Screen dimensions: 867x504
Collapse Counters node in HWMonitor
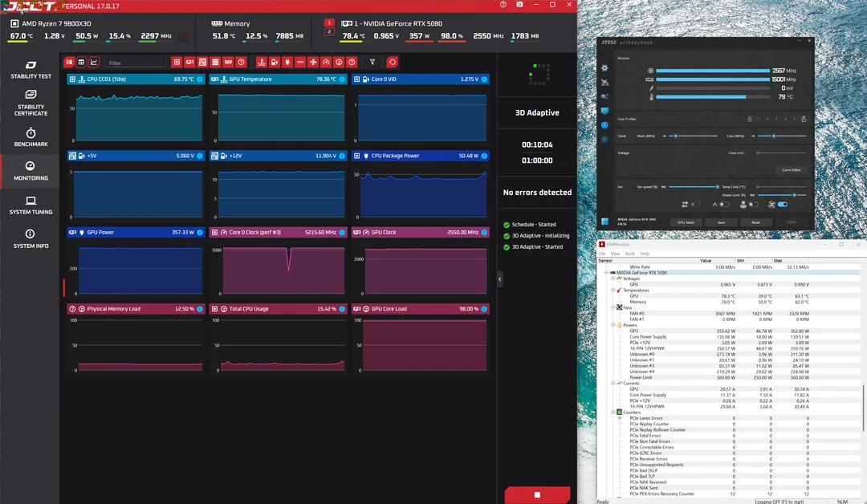[613, 413]
